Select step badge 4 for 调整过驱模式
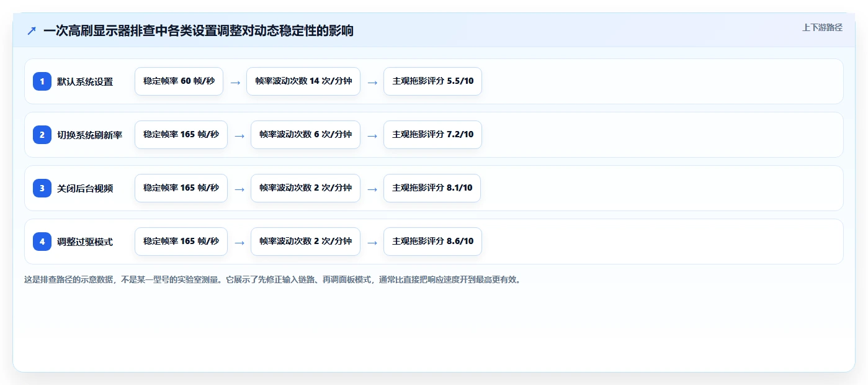 pyautogui.click(x=42, y=242)
